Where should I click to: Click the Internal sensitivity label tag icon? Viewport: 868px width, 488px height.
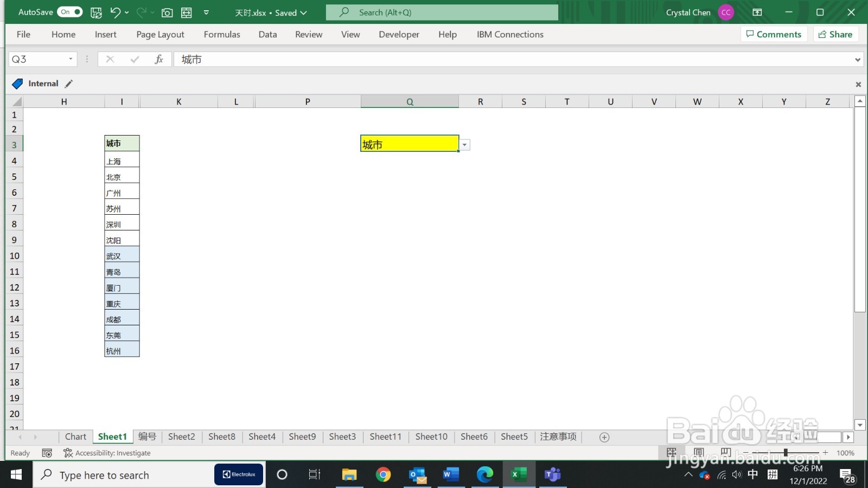point(17,84)
